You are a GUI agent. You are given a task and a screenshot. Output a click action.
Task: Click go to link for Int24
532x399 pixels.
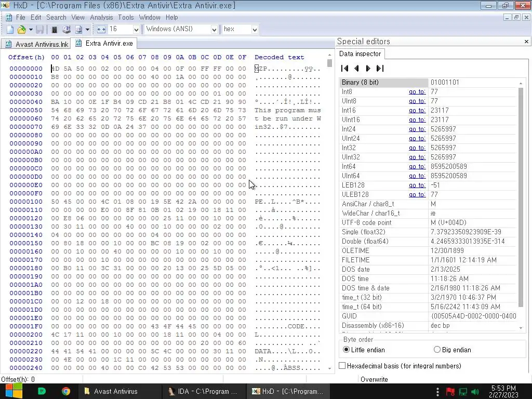click(417, 129)
